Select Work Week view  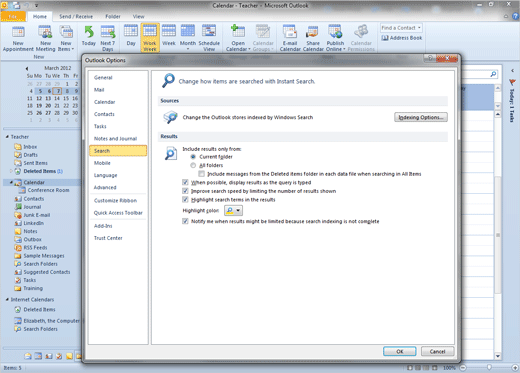pyautogui.click(x=150, y=38)
